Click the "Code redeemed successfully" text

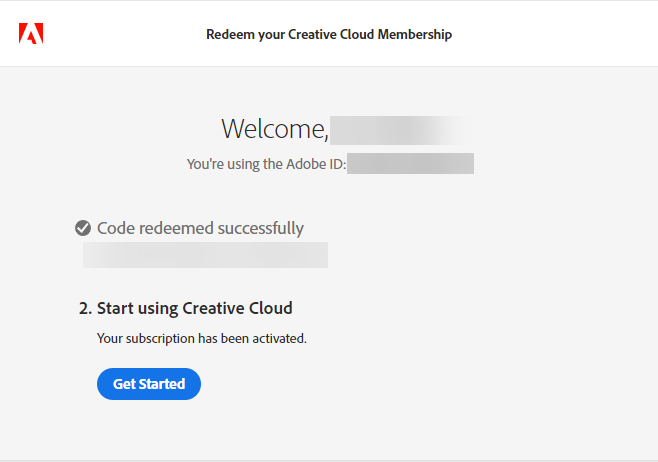tap(200, 229)
